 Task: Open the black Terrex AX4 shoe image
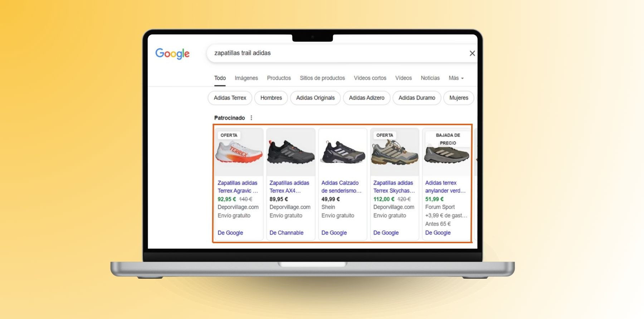(291, 152)
